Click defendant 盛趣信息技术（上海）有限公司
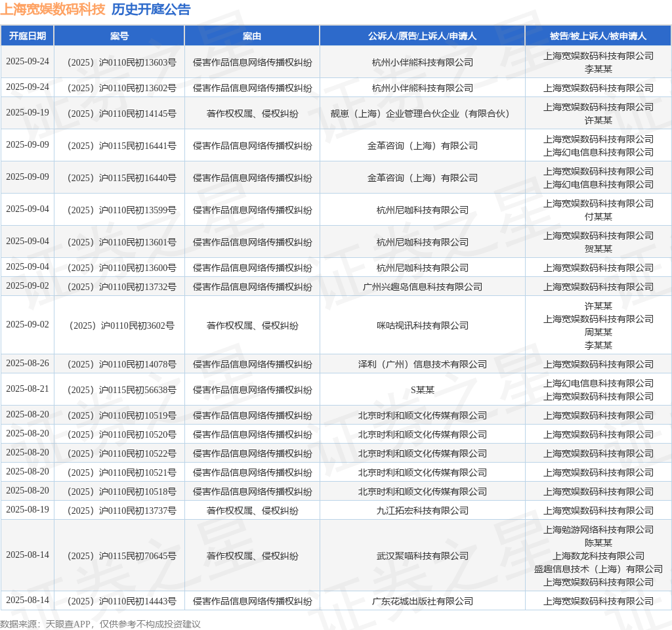 [x=598, y=569]
